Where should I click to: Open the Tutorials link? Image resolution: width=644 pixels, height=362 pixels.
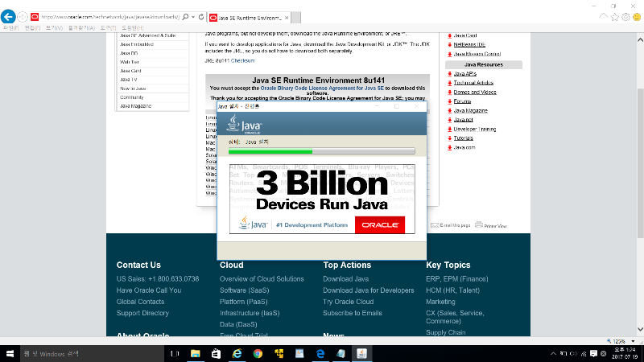[x=464, y=138]
